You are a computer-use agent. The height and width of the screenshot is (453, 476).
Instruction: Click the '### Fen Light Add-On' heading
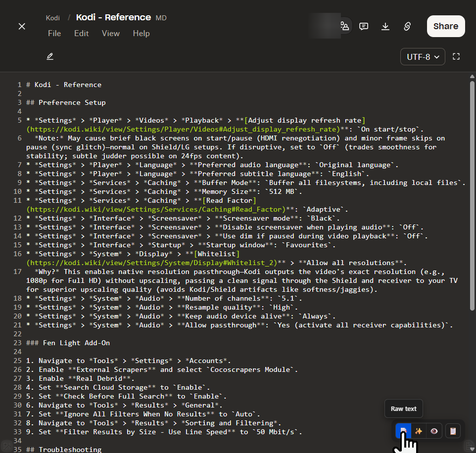click(68, 343)
